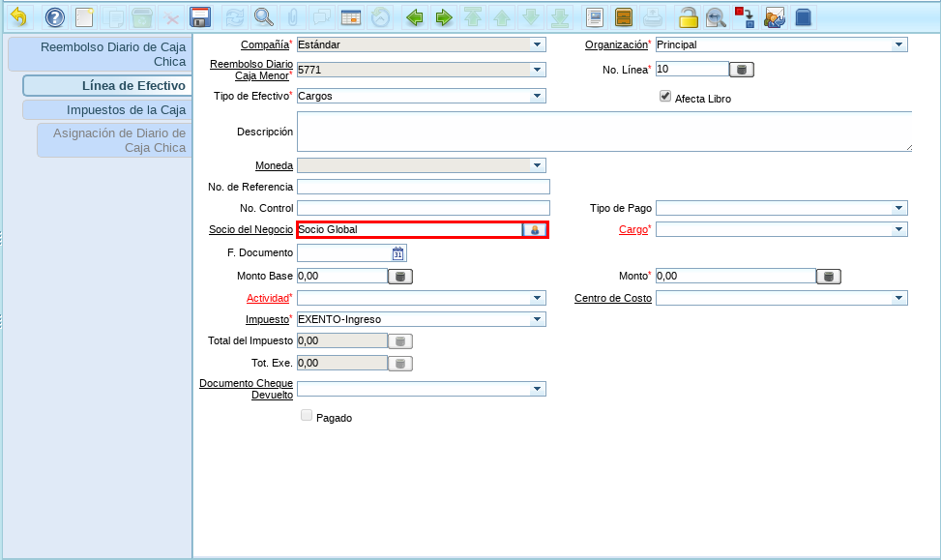Open the Tipo de Pago dropdown
The width and height of the screenshot is (941, 560).
tap(898, 208)
